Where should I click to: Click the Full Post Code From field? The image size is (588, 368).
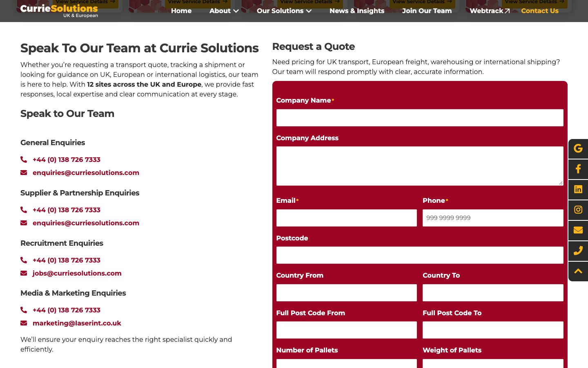point(347,330)
